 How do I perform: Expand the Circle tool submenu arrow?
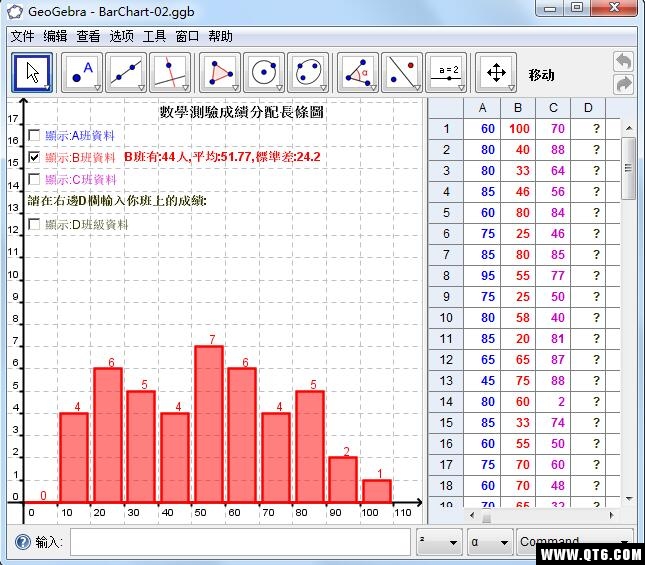[279, 88]
